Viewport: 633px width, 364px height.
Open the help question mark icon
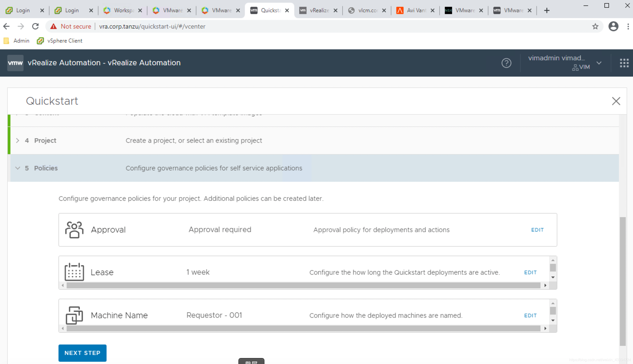click(506, 63)
